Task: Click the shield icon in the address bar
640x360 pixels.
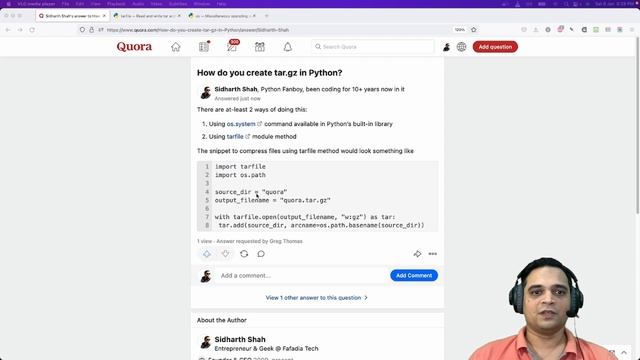Action: [x=82, y=30]
